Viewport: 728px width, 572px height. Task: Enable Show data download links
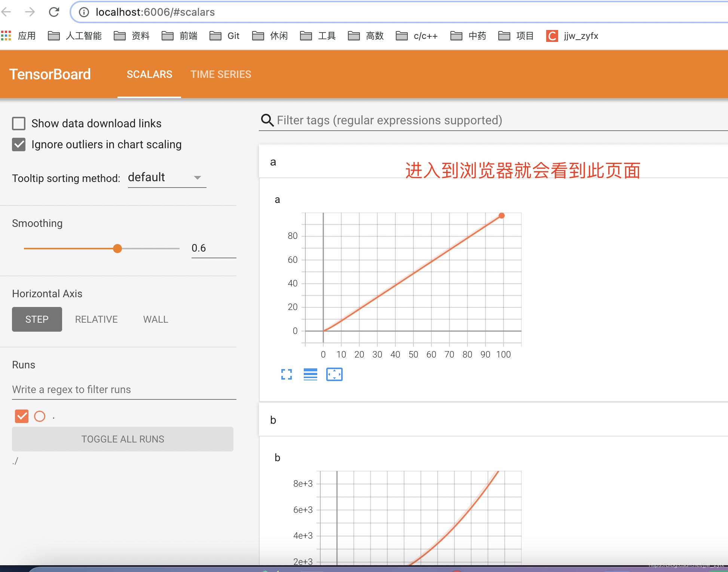pyautogui.click(x=19, y=123)
